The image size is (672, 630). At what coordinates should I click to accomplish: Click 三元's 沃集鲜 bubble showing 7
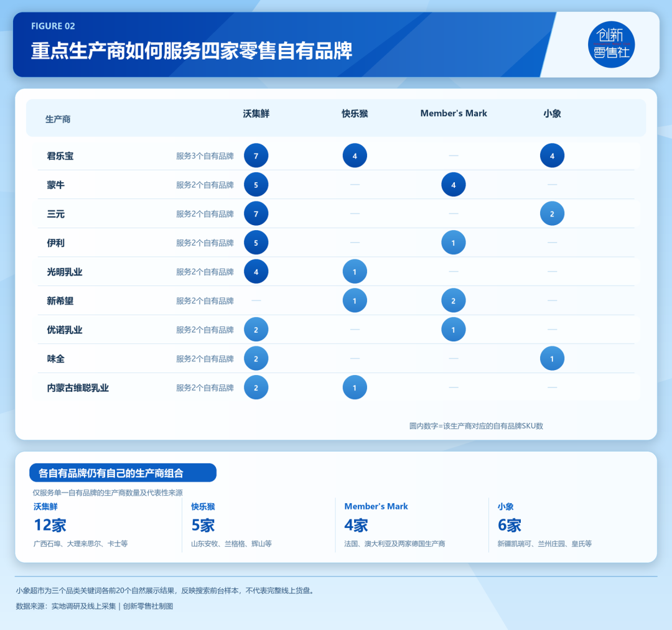[256, 213]
